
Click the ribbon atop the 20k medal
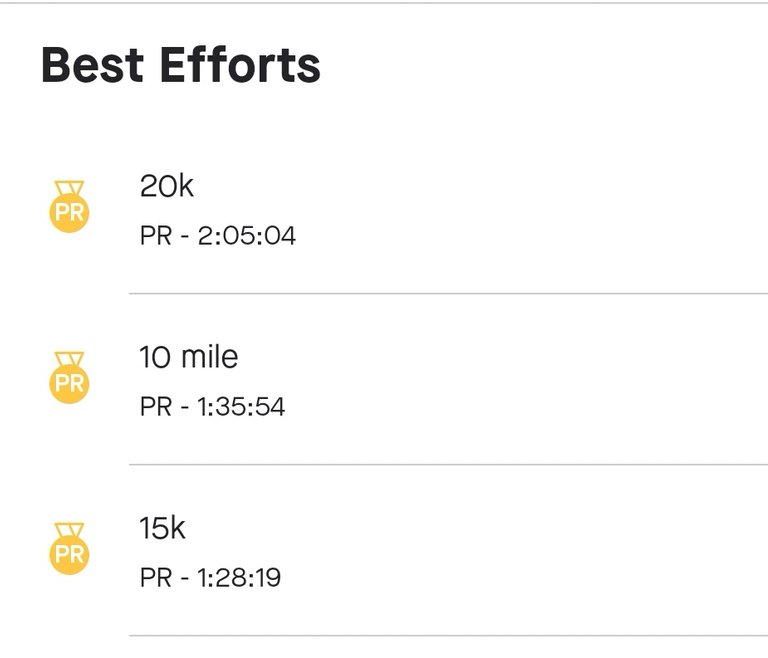69,189
